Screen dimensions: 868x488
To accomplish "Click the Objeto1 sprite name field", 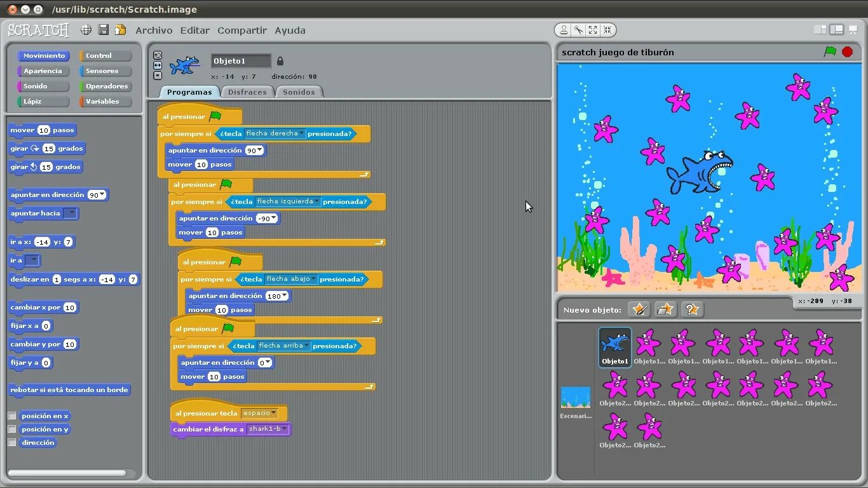I will [241, 61].
